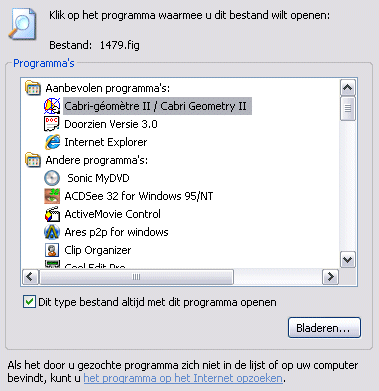Click the horizontal scroll left arrow

point(30,277)
